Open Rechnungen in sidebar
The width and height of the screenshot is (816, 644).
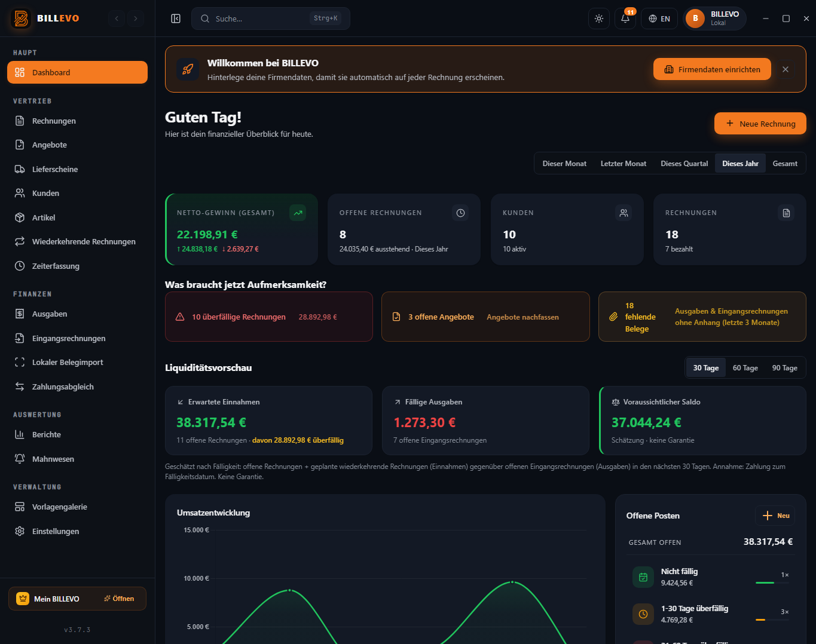(x=77, y=121)
